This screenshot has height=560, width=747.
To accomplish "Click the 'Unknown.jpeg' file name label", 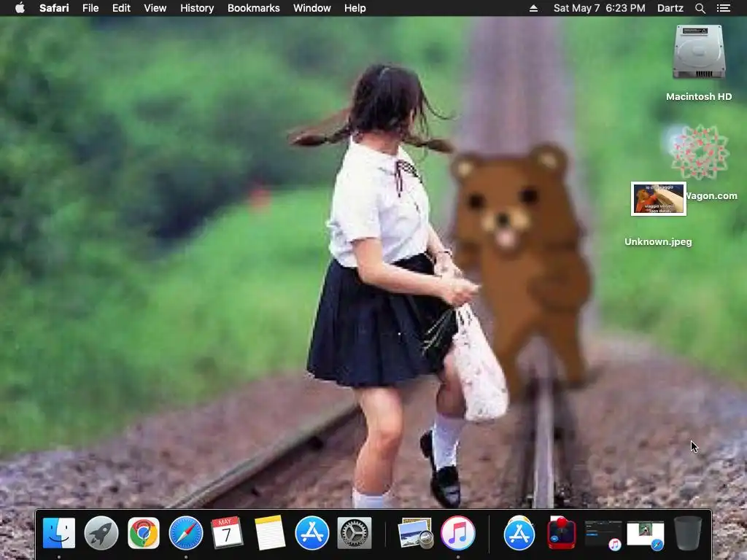I will 659,242.
